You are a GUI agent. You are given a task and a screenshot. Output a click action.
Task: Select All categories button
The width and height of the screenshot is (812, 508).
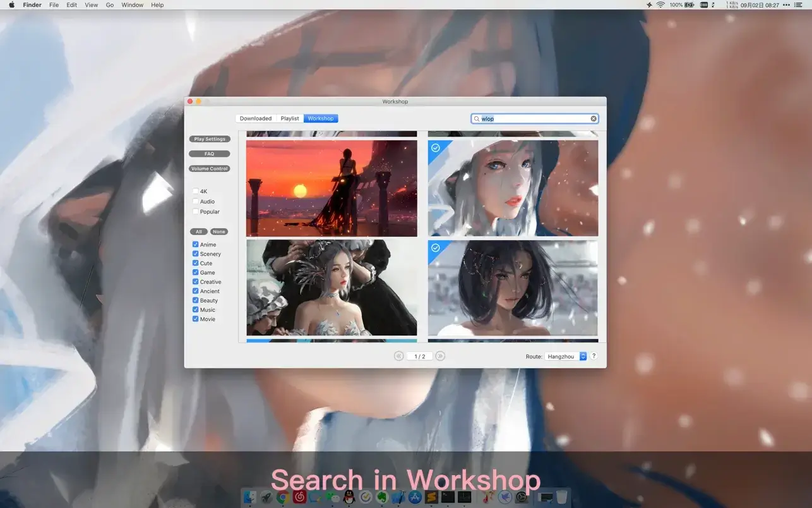[x=199, y=232]
